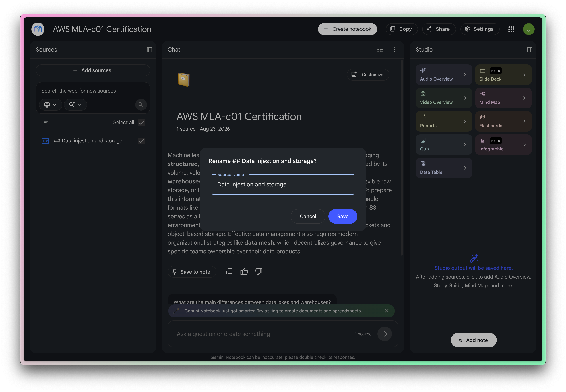The height and width of the screenshot is (392, 566).
Task: Generate a Mind Map
Action: [503, 98]
